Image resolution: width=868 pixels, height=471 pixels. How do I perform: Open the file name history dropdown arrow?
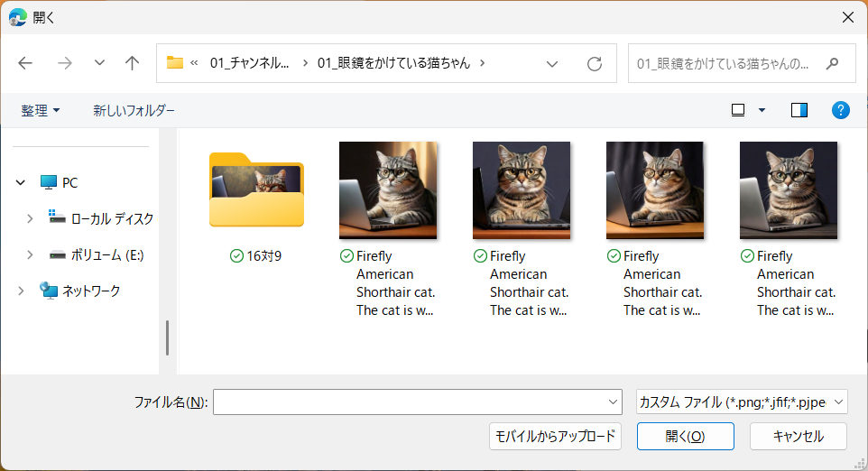click(x=613, y=402)
